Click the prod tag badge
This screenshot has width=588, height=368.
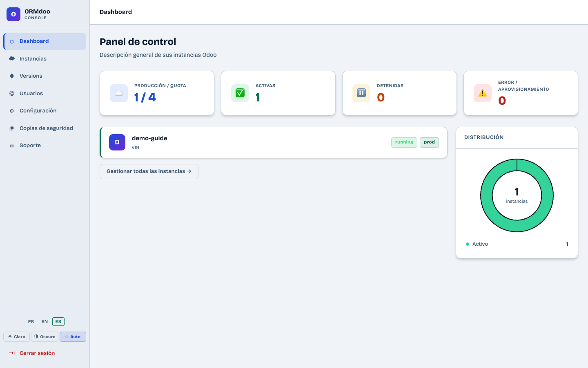pos(429,142)
